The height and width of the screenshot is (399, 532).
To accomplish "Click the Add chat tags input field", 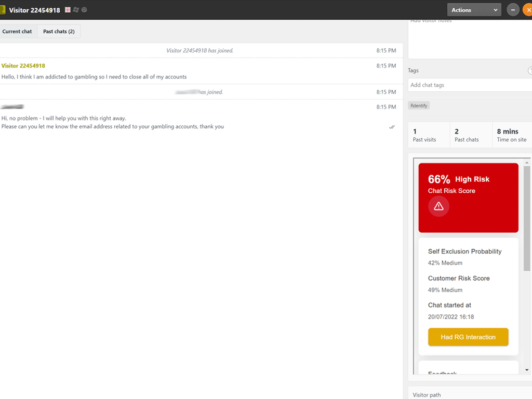I will pos(468,85).
